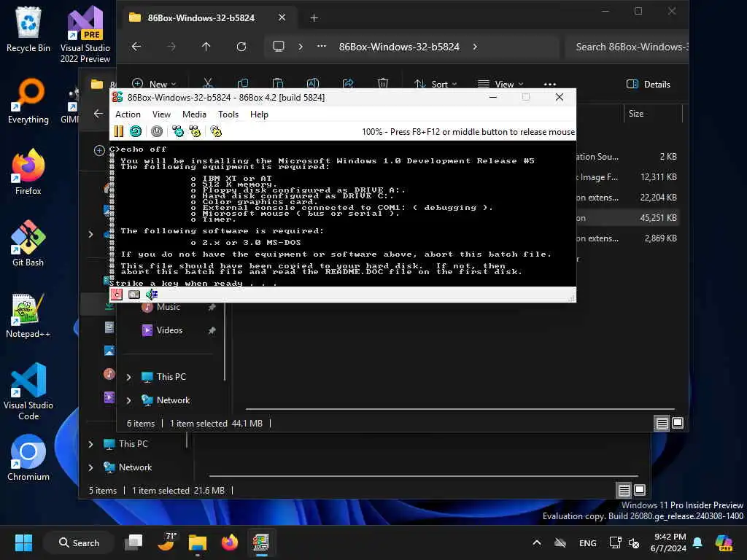Open Firefox desktop shortcut
The image size is (747, 560).
(x=28, y=172)
